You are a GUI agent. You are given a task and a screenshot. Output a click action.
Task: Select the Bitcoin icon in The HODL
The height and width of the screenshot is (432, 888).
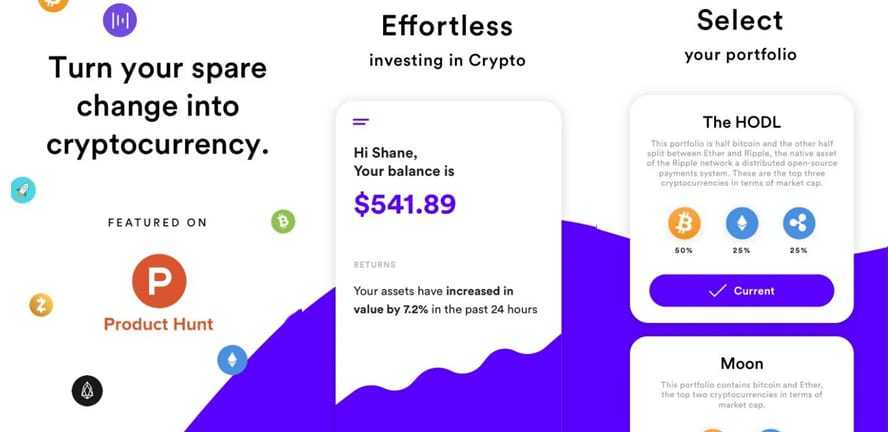pyautogui.click(x=684, y=222)
